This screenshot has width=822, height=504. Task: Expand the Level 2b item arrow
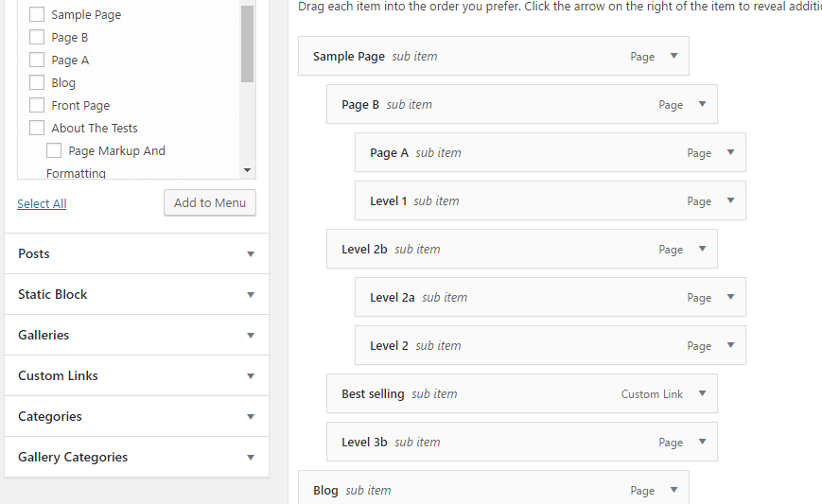(x=703, y=249)
